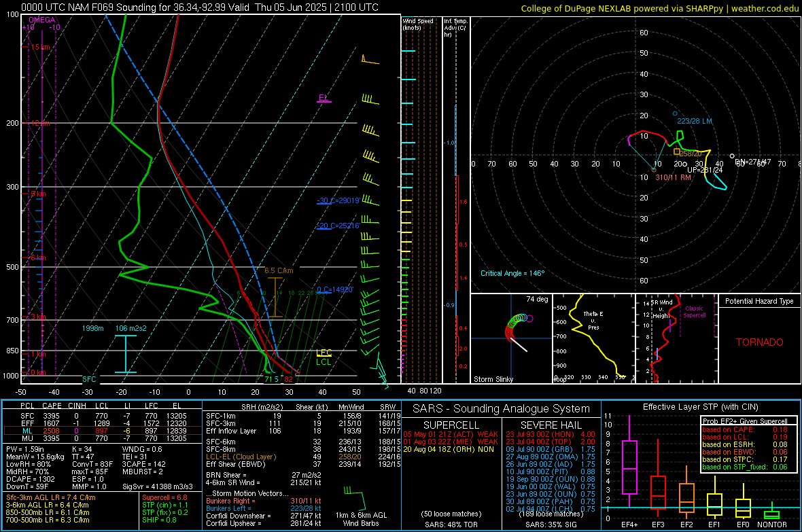Select the SR Wind v. Height inset title
Image resolution: width=802 pixels, height=532 pixels.
661,309
